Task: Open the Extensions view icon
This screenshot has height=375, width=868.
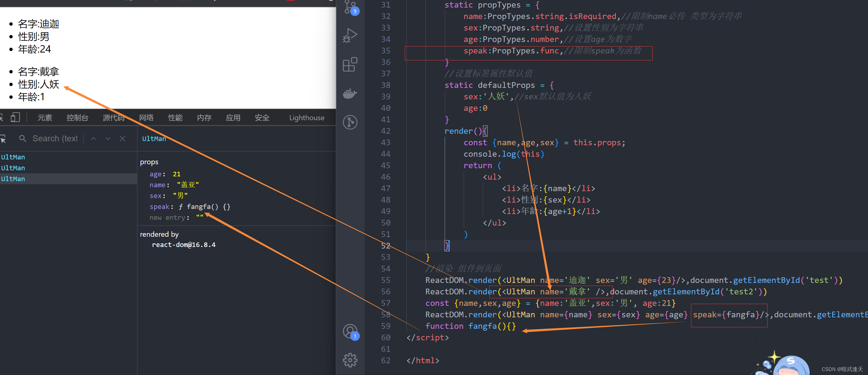Action: [x=350, y=64]
